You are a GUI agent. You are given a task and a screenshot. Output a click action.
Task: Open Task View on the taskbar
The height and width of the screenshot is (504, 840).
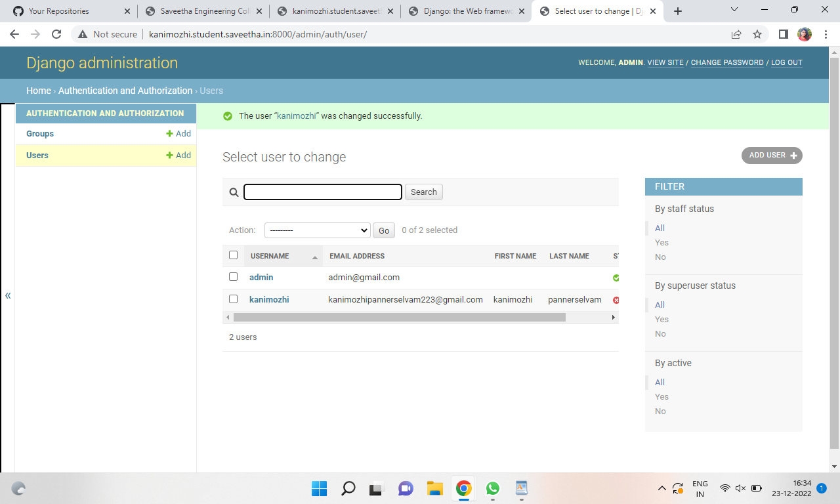pyautogui.click(x=376, y=488)
